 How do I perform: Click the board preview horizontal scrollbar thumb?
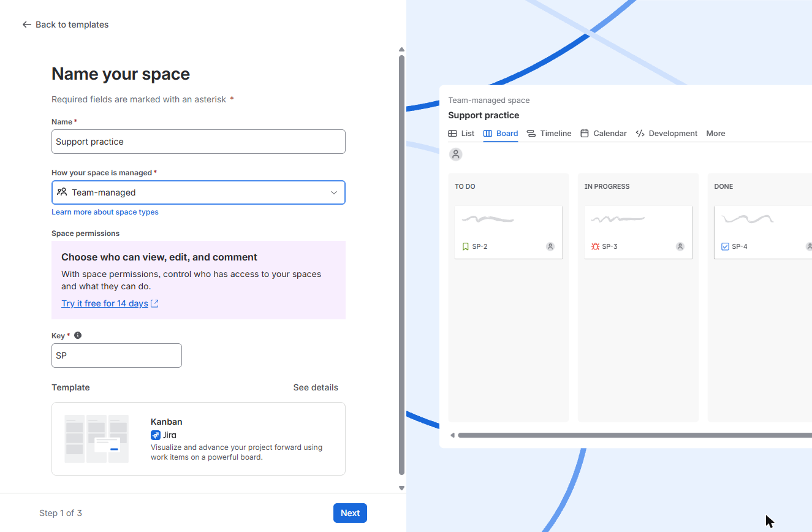pos(635,436)
